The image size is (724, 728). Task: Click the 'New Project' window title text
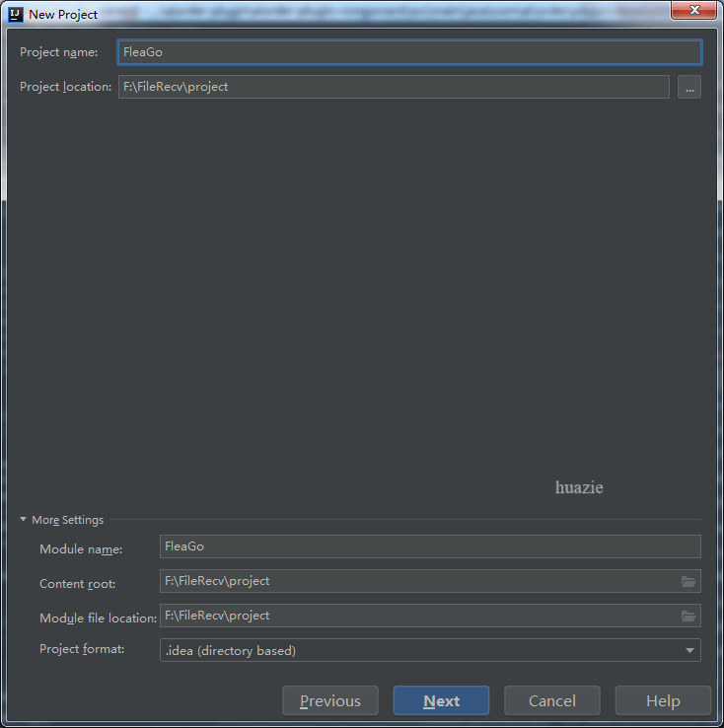coord(63,15)
